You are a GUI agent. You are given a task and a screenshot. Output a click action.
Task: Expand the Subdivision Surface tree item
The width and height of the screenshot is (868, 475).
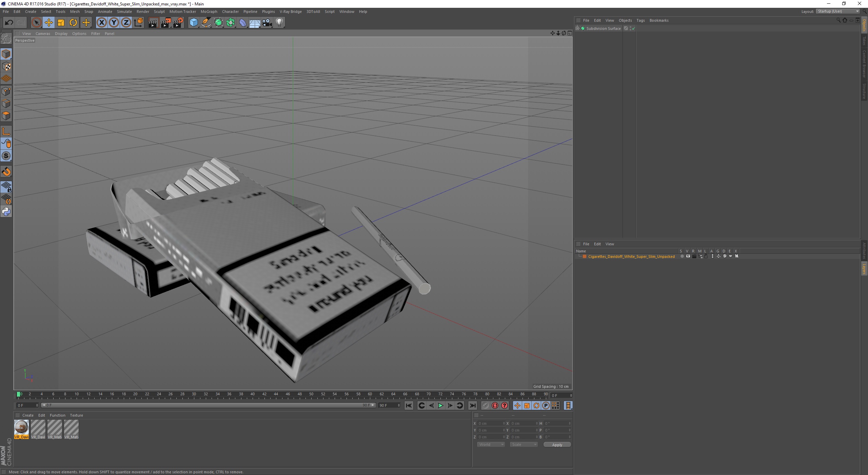click(577, 28)
